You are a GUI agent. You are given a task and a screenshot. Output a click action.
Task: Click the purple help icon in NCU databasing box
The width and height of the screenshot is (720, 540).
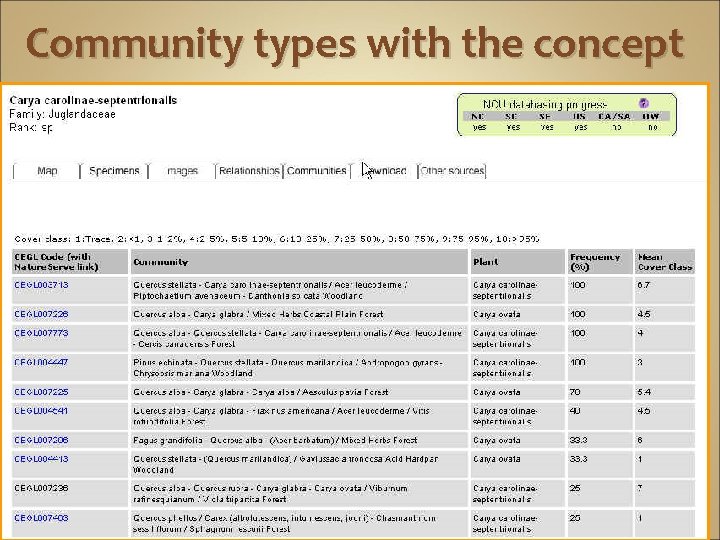click(x=644, y=103)
